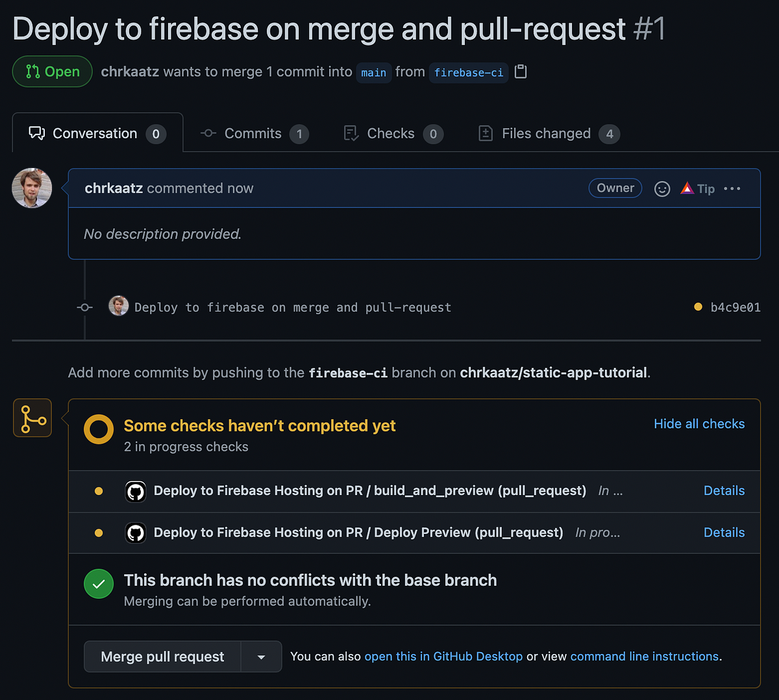
Task: Switch to the Commits tab
Action: [253, 133]
